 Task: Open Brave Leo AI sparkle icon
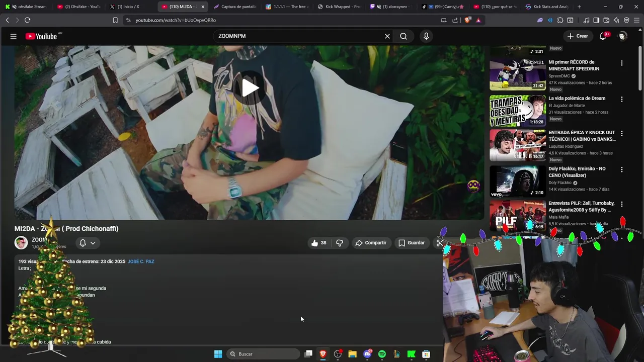tap(616, 20)
